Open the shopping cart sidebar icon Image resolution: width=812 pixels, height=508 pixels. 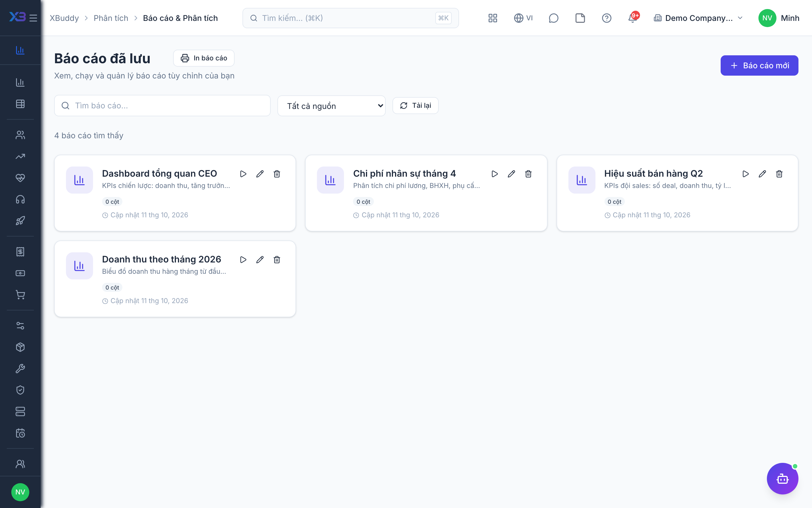click(x=20, y=295)
